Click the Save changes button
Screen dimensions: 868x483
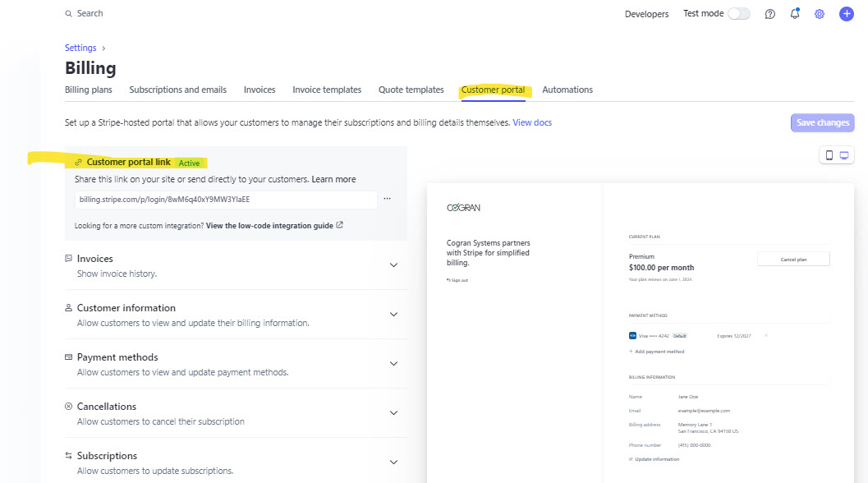point(822,122)
